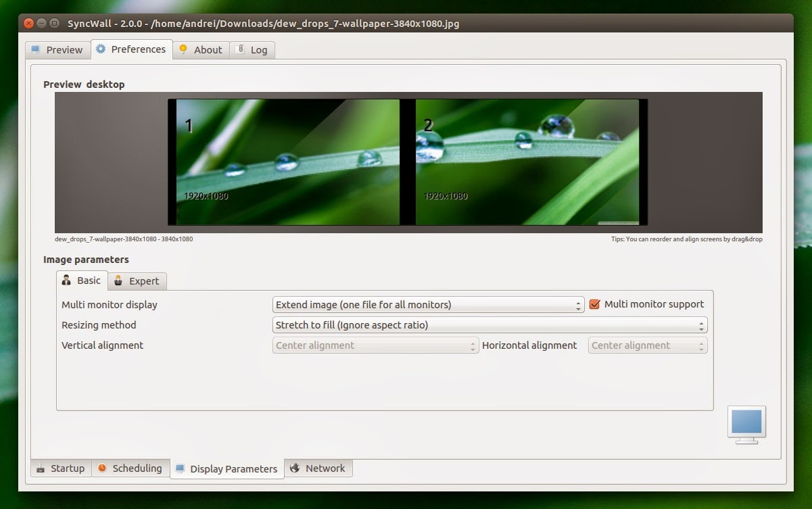Image resolution: width=812 pixels, height=509 pixels.
Task: Click the Network globe icon
Action: [293, 468]
